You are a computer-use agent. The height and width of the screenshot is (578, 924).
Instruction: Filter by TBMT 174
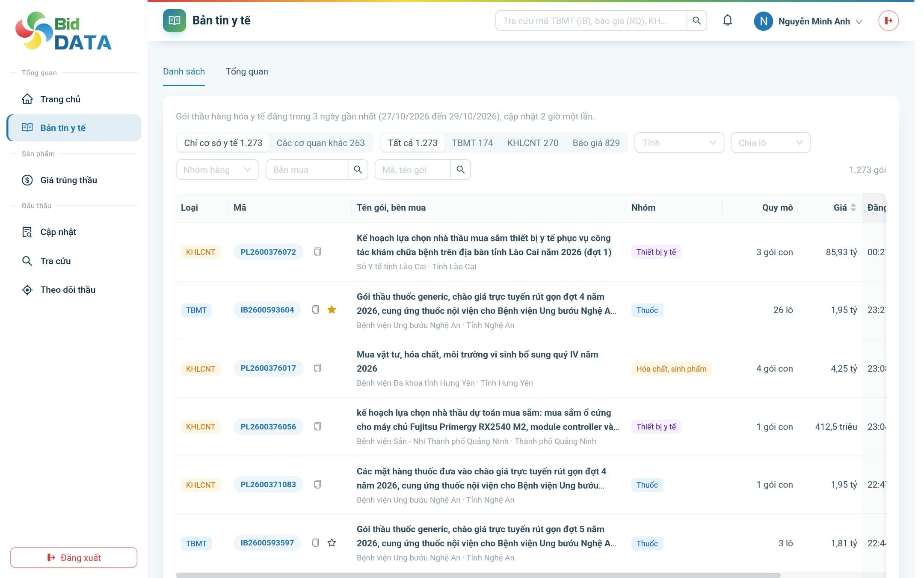pyautogui.click(x=472, y=143)
